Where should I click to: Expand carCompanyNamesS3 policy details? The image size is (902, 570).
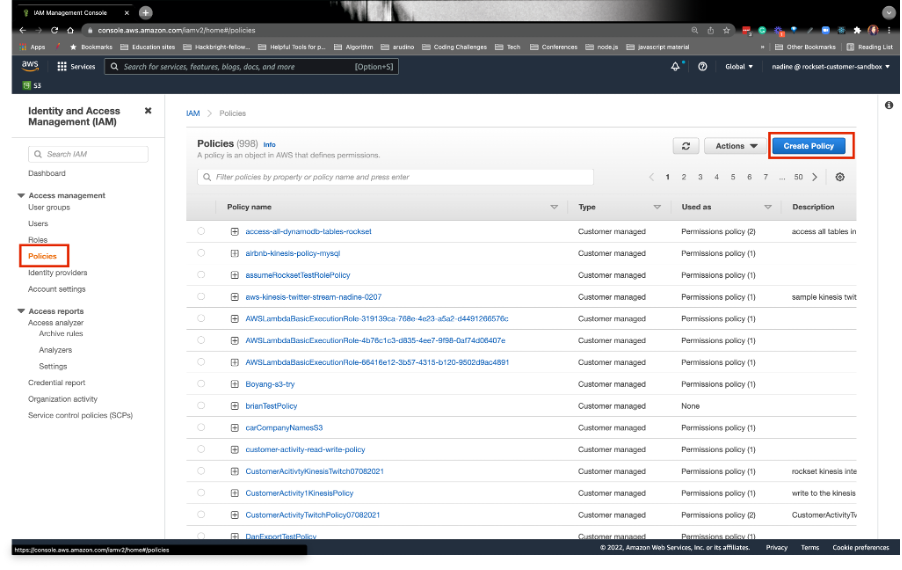[235, 428]
